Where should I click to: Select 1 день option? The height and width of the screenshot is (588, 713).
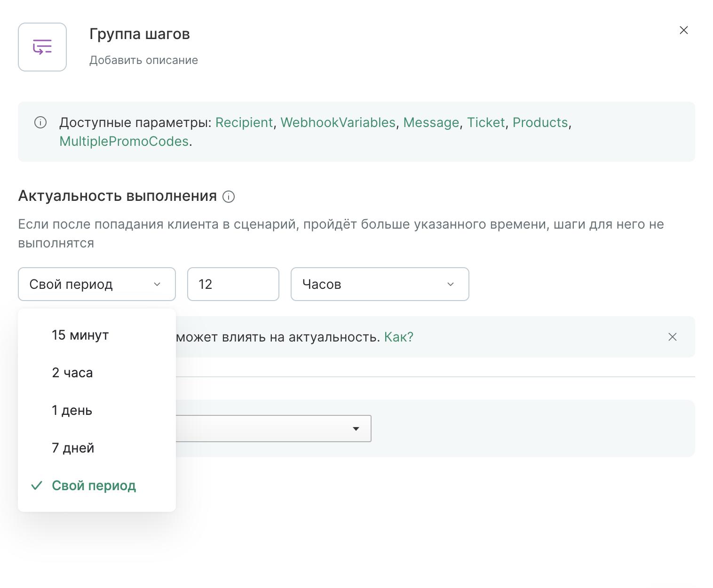tap(97, 410)
